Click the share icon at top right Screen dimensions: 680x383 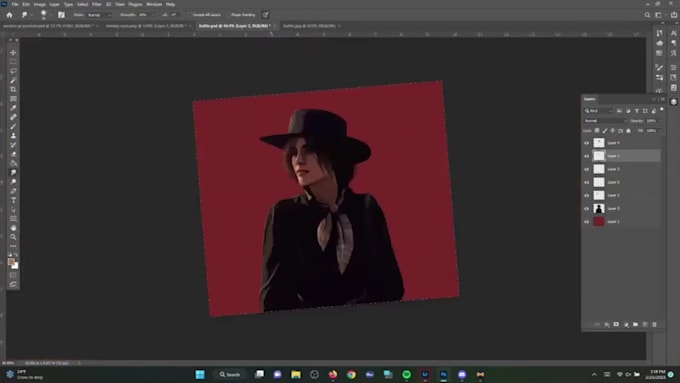pos(674,15)
